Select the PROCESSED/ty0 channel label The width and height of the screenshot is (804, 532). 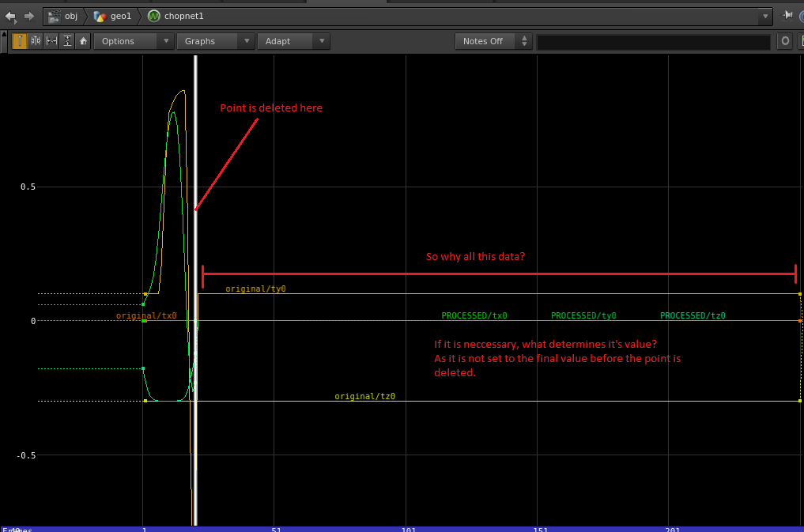point(583,315)
